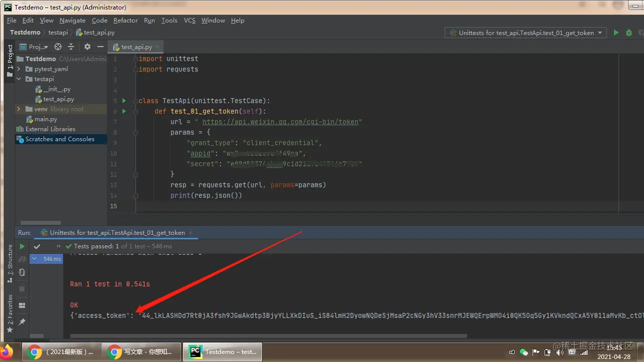Expand the venv library root arrow
This screenshot has width=644, height=362.
coord(19,109)
